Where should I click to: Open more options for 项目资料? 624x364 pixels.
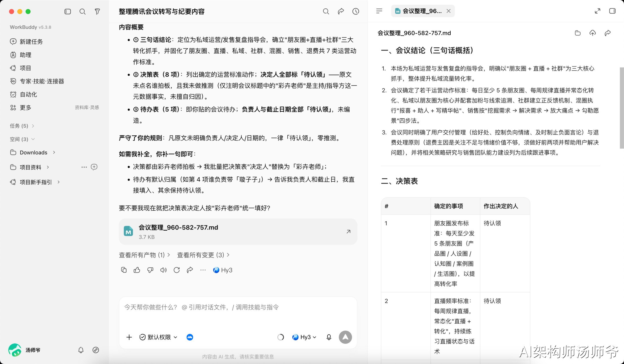[84, 167]
